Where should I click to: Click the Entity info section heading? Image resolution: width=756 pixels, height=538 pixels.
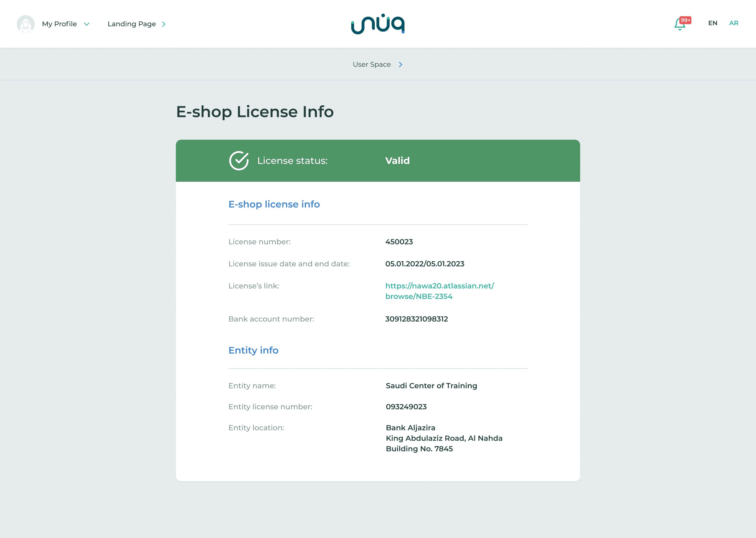pyautogui.click(x=253, y=350)
